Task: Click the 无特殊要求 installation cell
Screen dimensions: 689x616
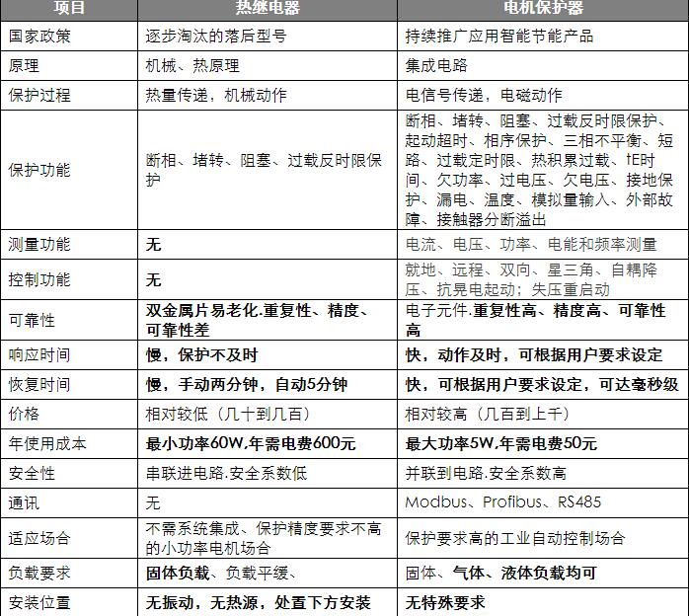Action: coord(445,601)
